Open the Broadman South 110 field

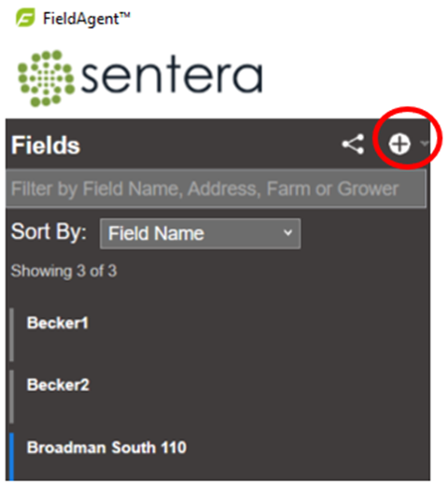pyautogui.click(x=106, y=448)
